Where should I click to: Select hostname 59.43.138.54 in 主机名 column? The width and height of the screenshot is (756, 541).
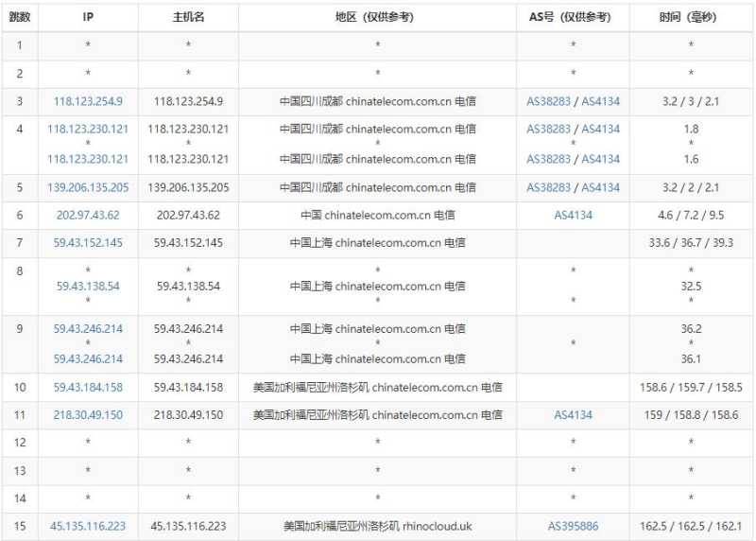click(x=188, y=287)
